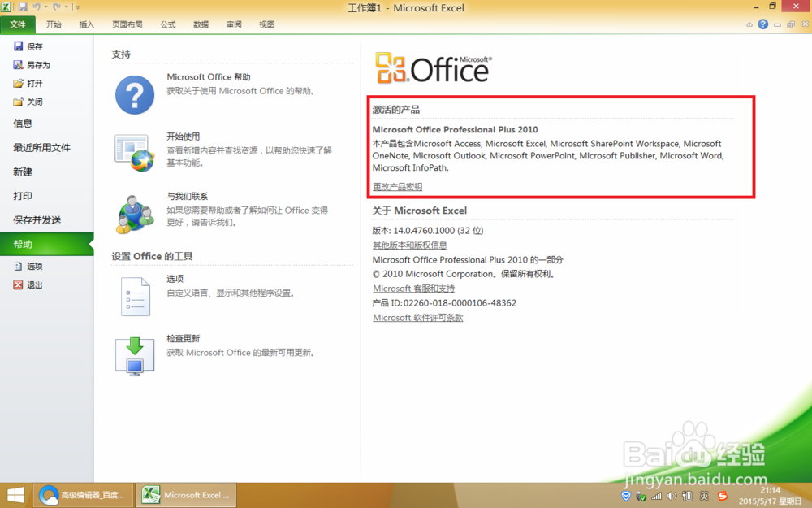Click the Excel application icon in title bar
This screenshot has height=508, width=812.
6,7
